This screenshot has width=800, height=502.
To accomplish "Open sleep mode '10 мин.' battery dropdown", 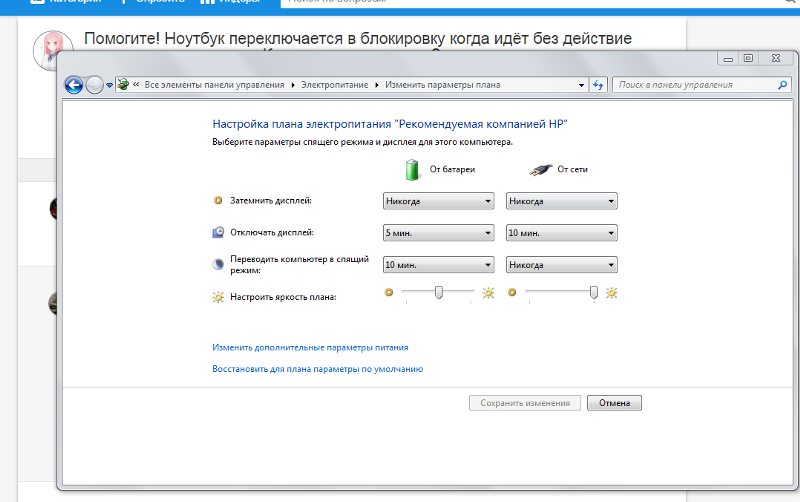I will pos(438,265).
